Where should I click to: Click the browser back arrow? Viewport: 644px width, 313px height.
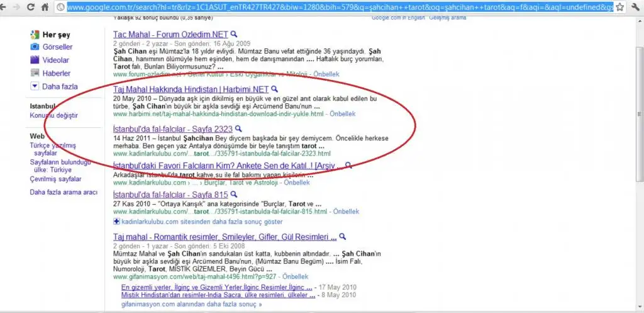coord(4,7)
